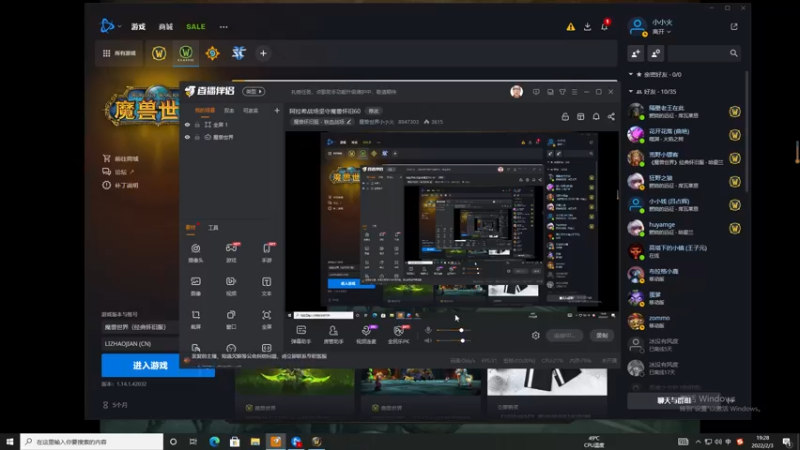This screenshot has height=450, width=800.
Task: Select the WoW Classic game icon
Action: (186, 53)
